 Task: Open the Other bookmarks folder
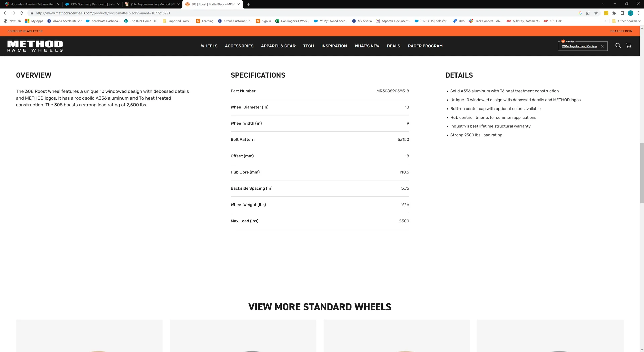pos(627,21)
